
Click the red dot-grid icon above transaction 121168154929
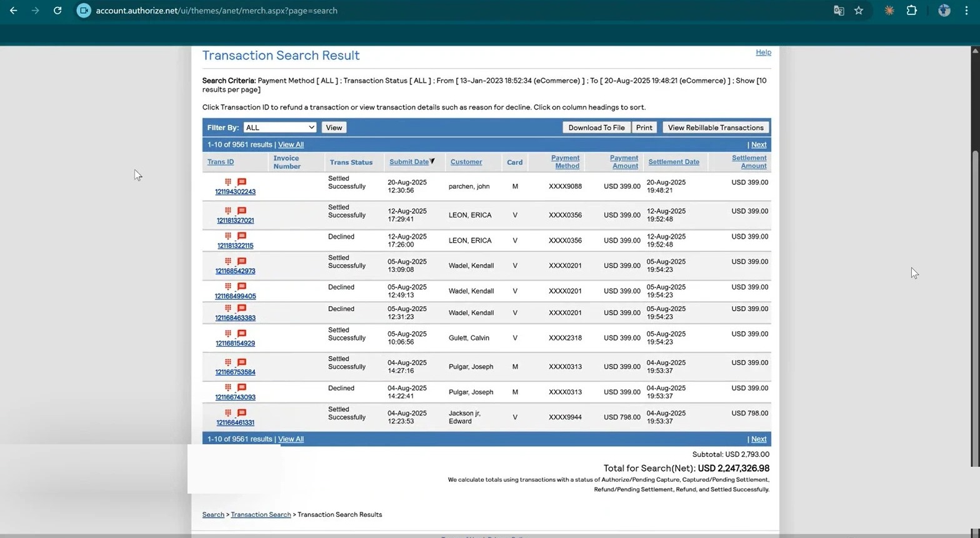(228, 333)
